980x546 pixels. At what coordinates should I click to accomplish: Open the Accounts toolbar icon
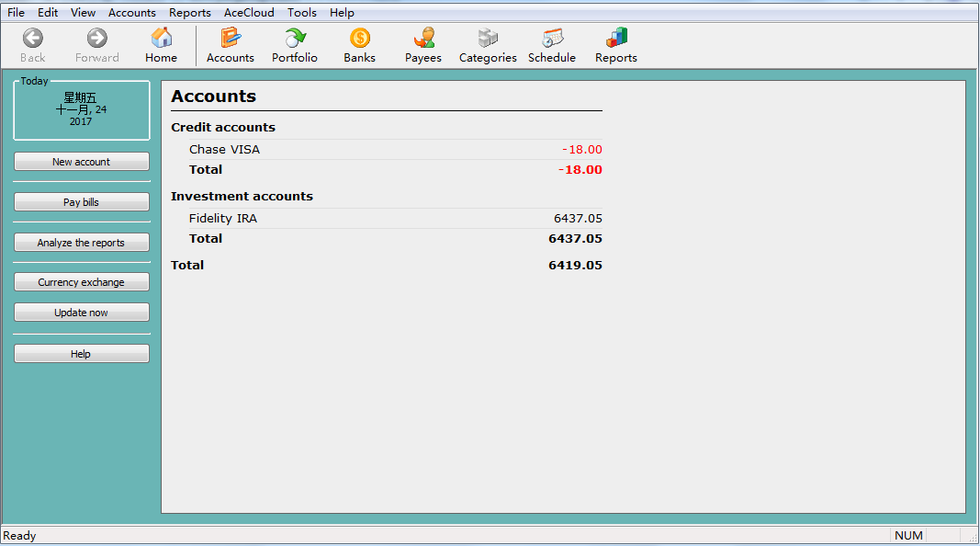point(230,39)
